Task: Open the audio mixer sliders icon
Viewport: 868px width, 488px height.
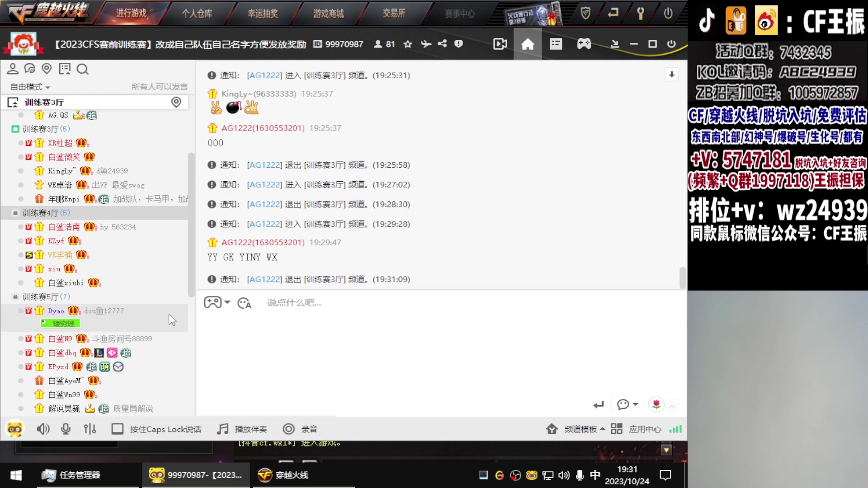Action: (x=90, y=429)
